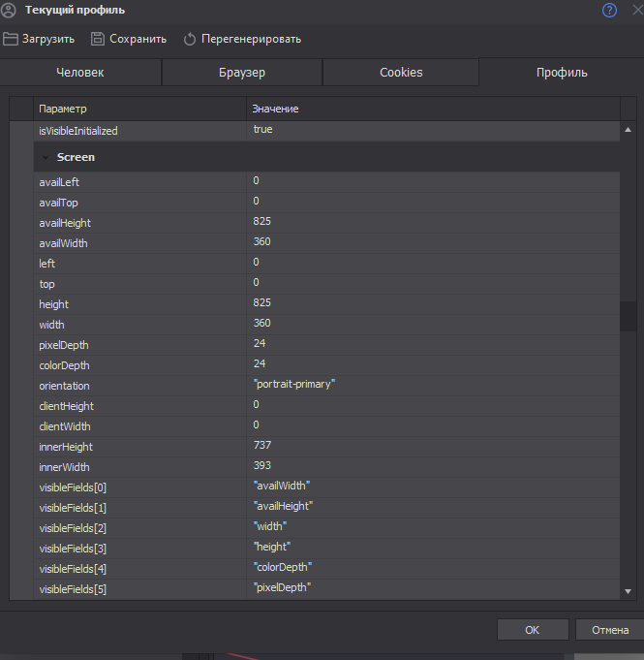Select the colorDepth parameter
Screen dimensions: 644x660
326,365
